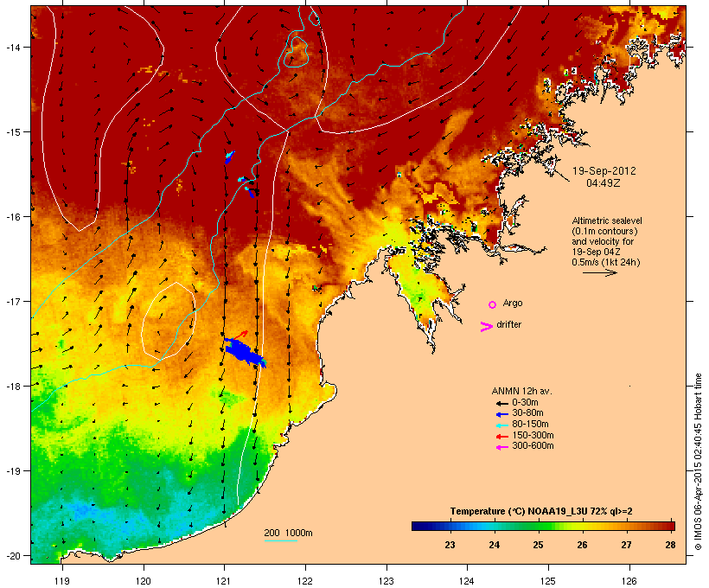Viewport: 709px width, 588px height.
Task: Click the 'drifter' legend label
Action: pos(508,324)
